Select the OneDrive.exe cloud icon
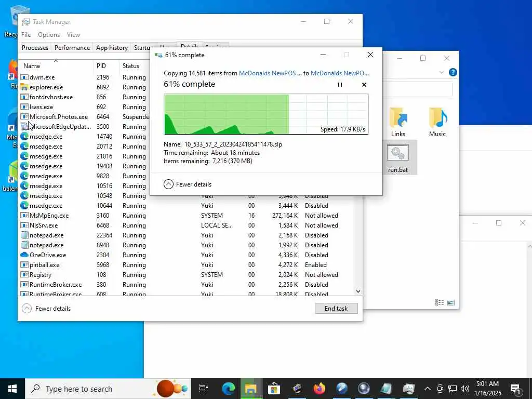Viewport: 532px width, 399px height. point(24,255)
